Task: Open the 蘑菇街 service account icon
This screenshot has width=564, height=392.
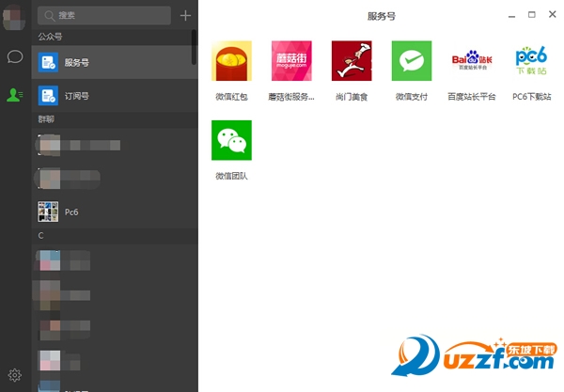Action: [291, 61]
